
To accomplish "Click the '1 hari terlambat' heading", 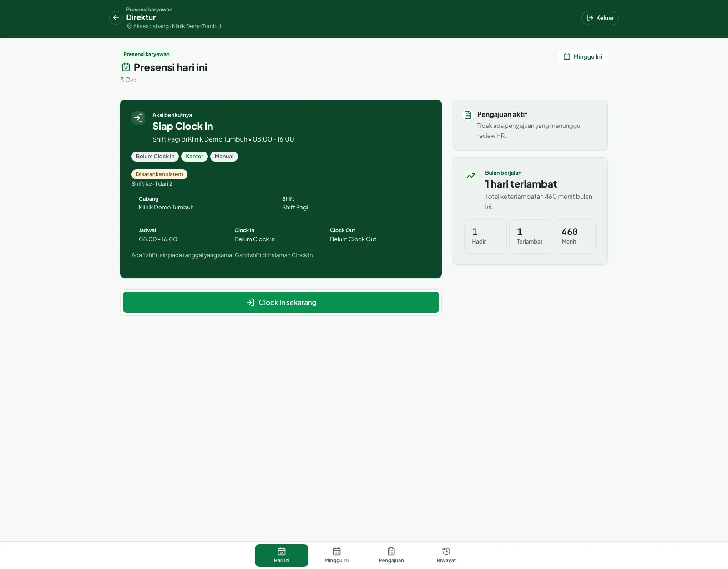I will coord(521,184).
